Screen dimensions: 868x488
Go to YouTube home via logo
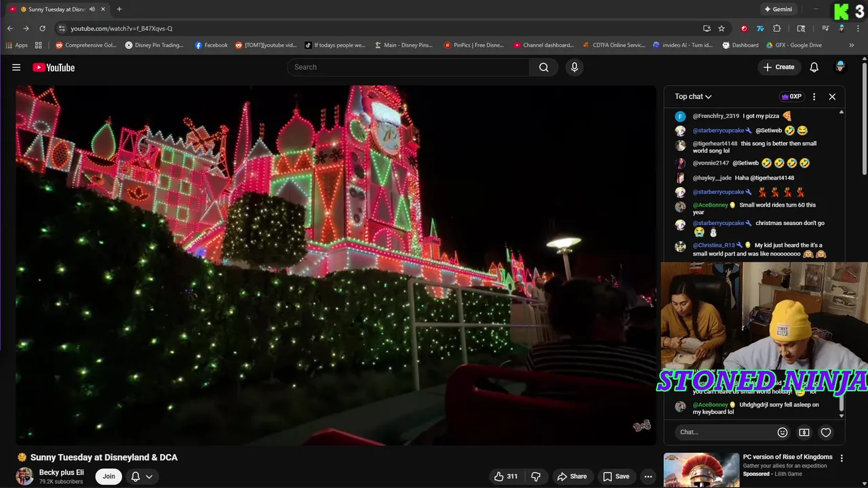pos(54,67)
